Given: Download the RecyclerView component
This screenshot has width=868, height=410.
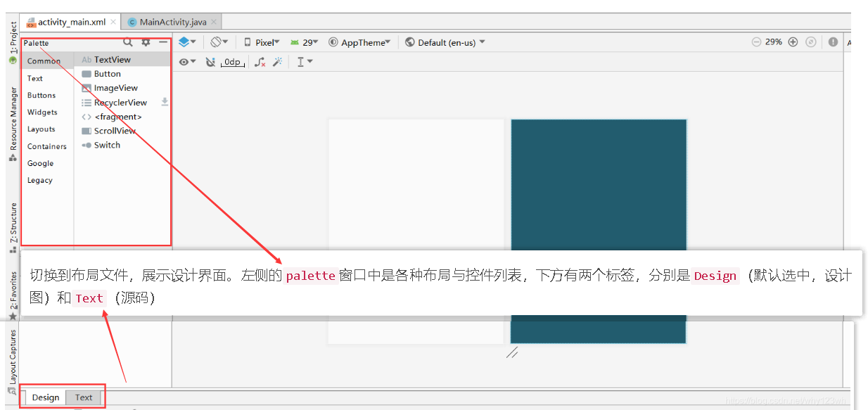Looking at the screenshot, I should pyautogui.click(x=164, y=102).
